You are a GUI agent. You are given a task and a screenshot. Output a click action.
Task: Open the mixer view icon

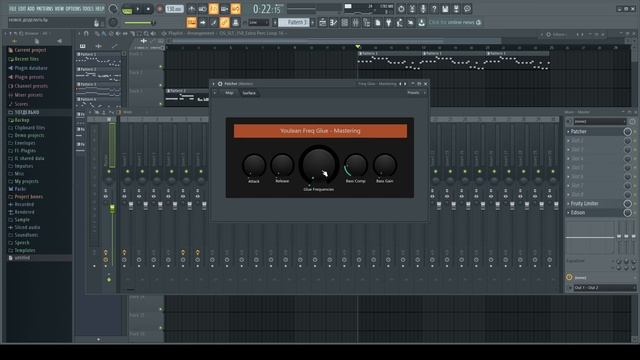tap(356, 22)
